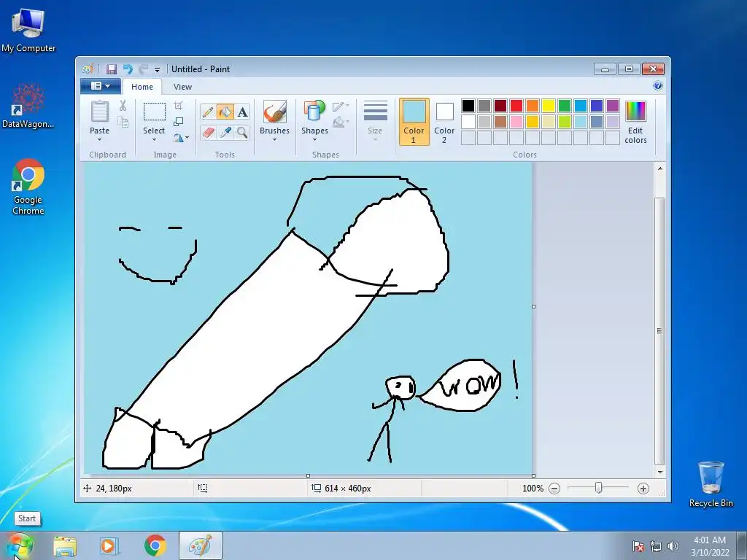The height and width of the screenshot is (560, 747).
Task: Click Chrome icon in the taskbar
Action: coord(155,545)
